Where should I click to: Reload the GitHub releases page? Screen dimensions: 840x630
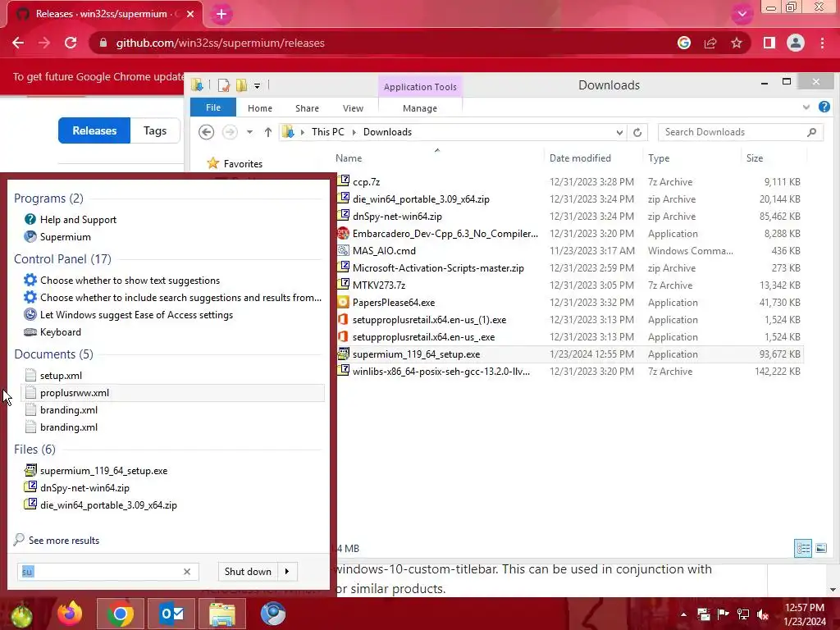[x=71, y=43]
